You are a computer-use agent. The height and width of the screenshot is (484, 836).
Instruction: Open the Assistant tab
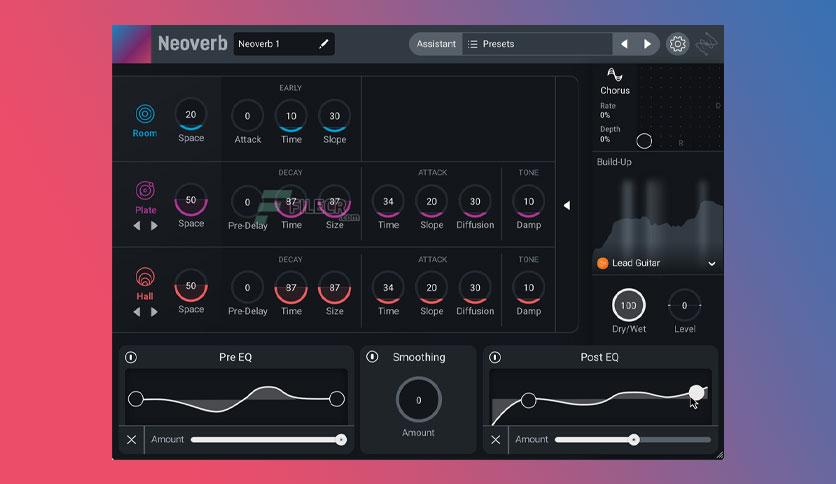coord(436,44)
